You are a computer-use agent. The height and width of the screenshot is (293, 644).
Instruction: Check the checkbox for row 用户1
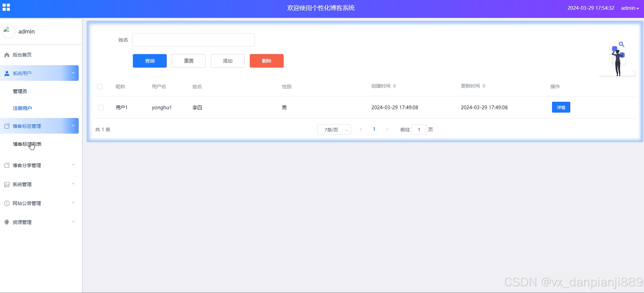[x=101, y=108]
